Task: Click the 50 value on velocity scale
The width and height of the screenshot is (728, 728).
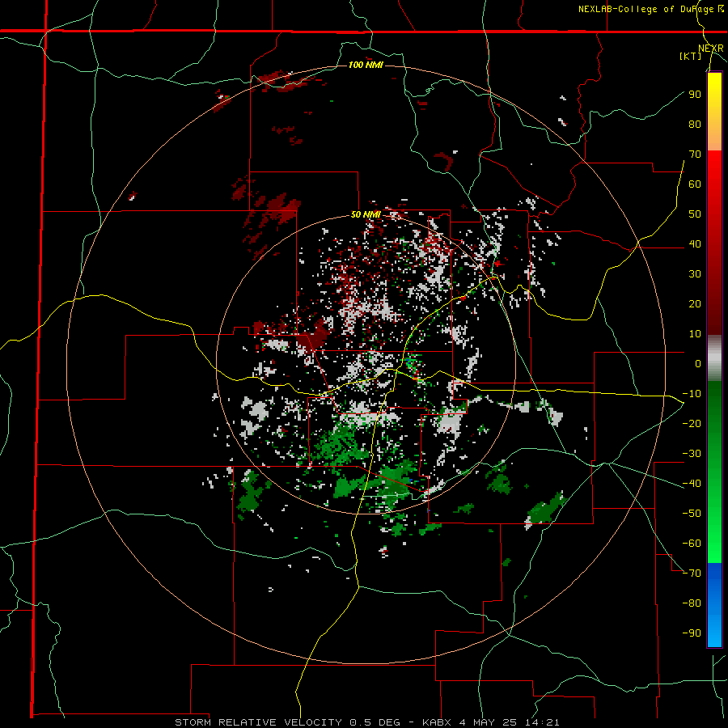Action: pos(695,214)
